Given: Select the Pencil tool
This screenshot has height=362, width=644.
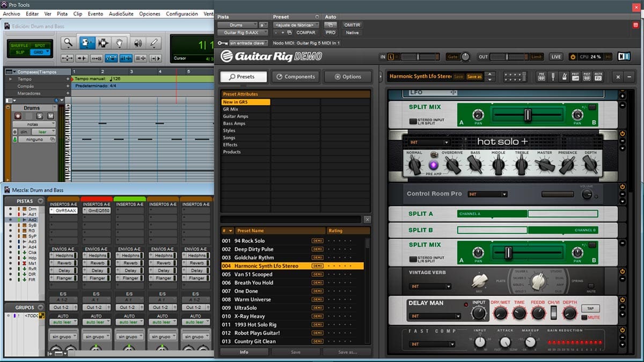Looking at the screenshot, I should [155, 43].
